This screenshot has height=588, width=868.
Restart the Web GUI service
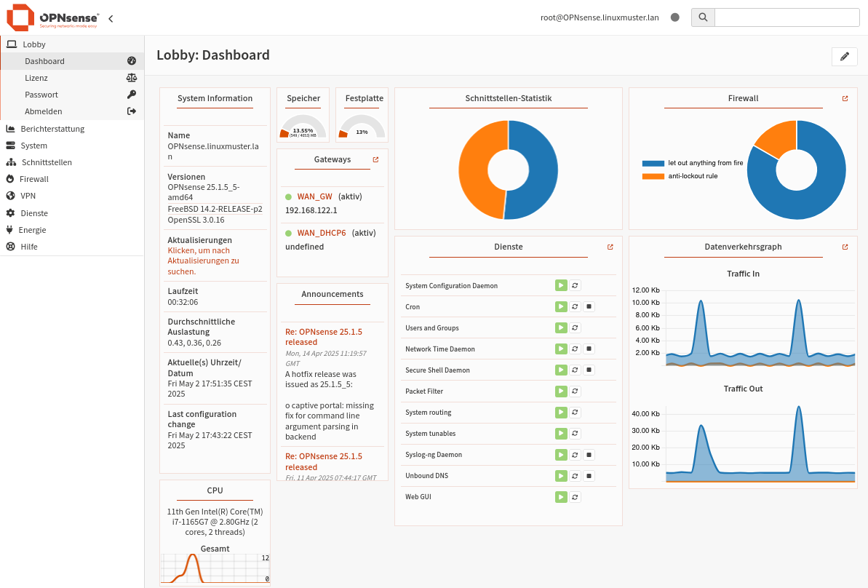[x=576, y=496]
